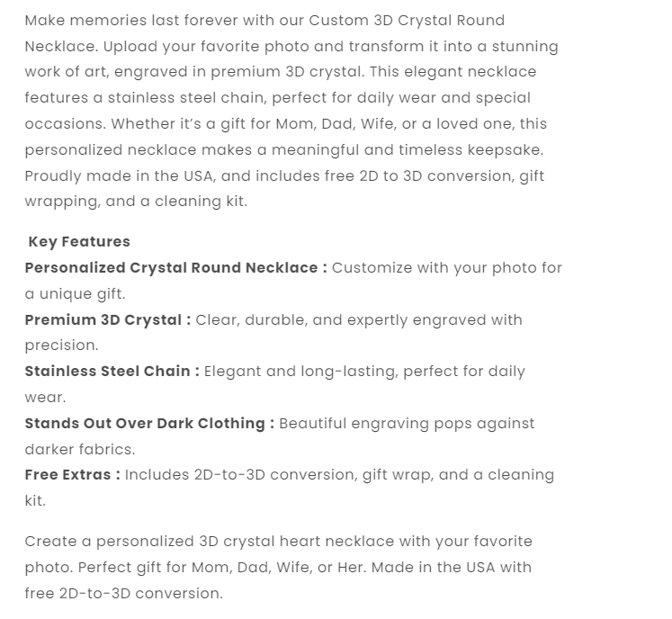
Task: Click the "Personalized Crystal Round Necklace :" bold label
Action: point(175,267)
